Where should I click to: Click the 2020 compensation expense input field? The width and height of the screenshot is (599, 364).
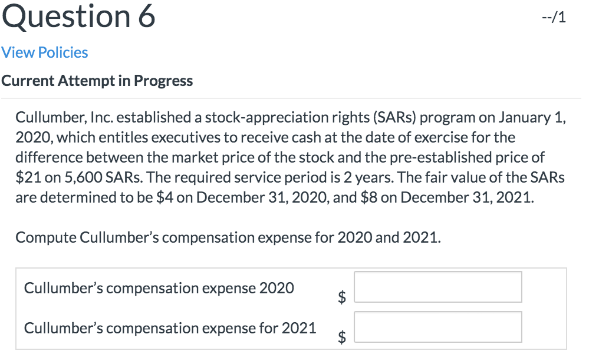coord(437,287)
